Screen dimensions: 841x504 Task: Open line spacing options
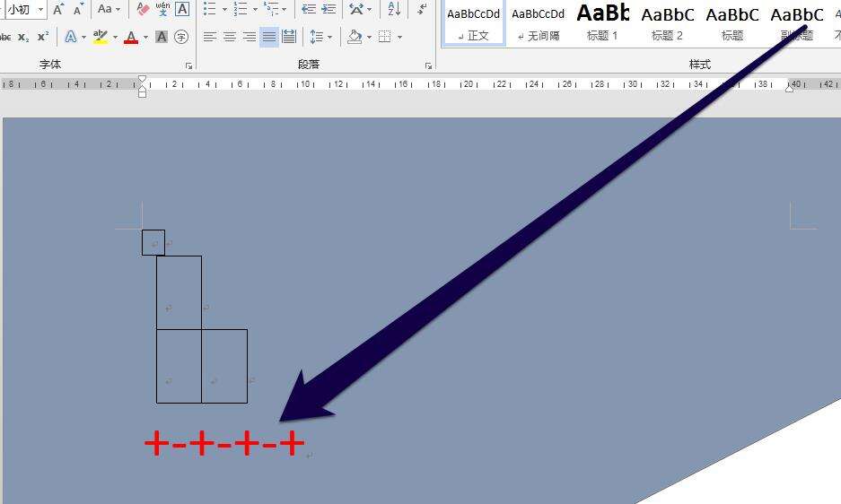click(317, 37)
